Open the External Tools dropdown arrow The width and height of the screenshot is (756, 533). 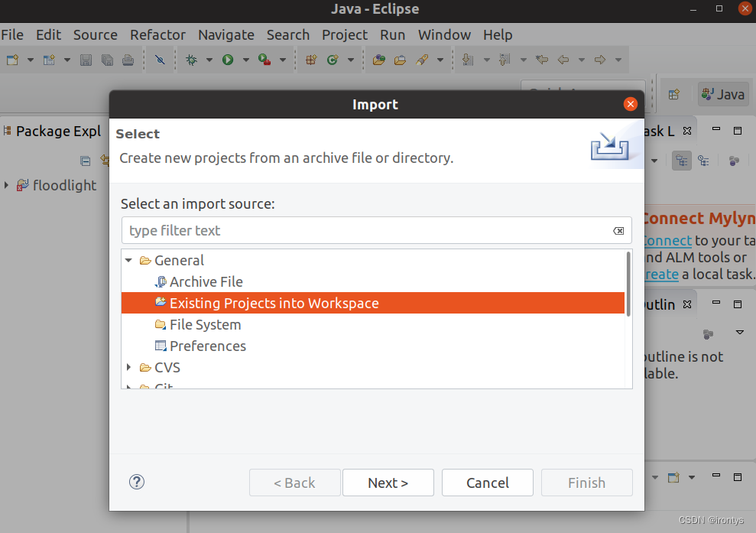pyautogui.click(x=283, y=60)
